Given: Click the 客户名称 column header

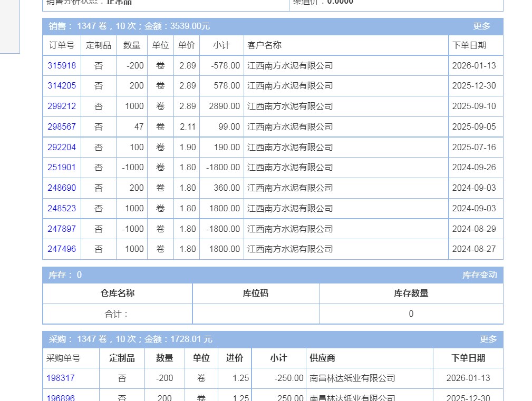Looking at the screenshot, I should pyautogui.click(x=264, y=46).
